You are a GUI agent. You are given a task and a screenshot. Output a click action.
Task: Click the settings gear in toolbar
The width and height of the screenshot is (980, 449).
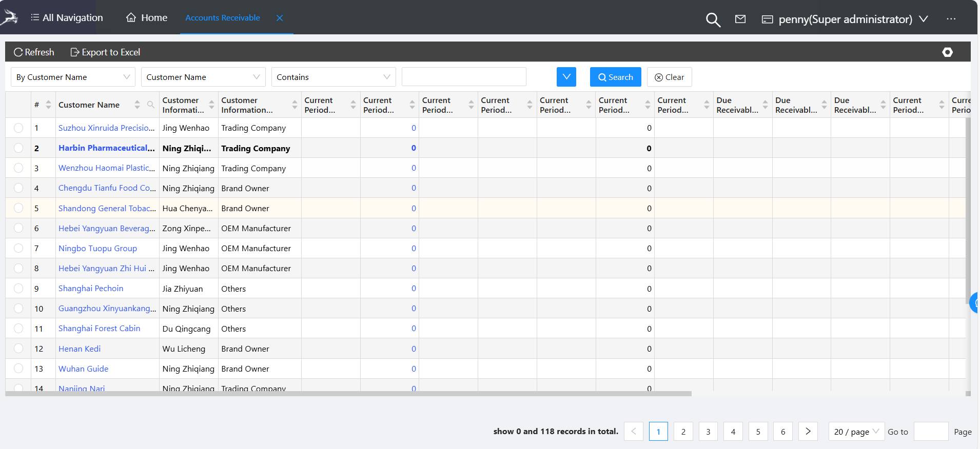(947, 52)
